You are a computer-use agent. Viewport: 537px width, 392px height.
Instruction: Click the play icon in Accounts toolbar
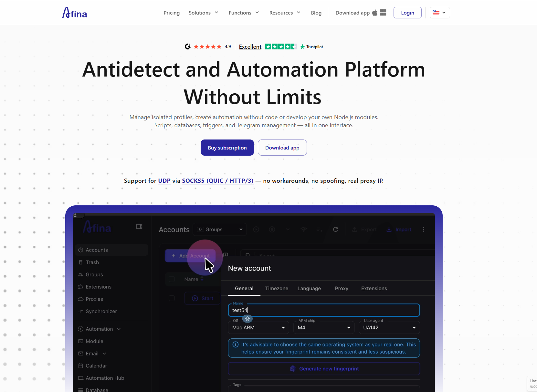click(x=256, y=229)
